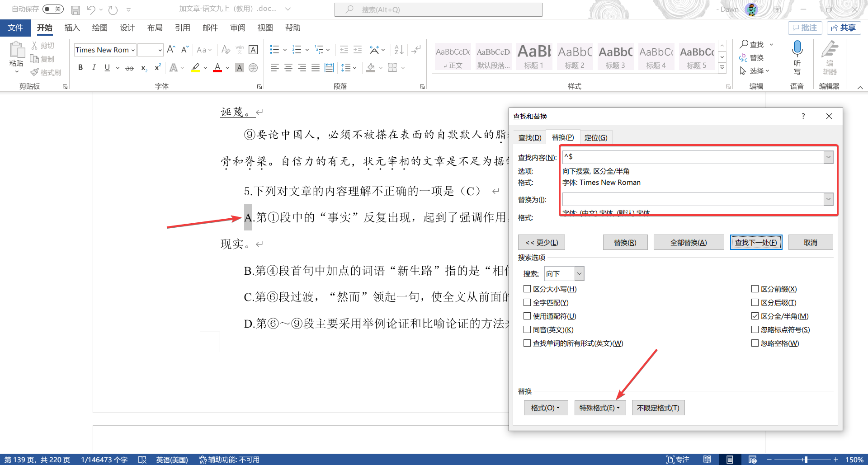The image size is (868, 465).
Task: Open 特殊格式(E) dropdown button
Action: pyautogui.click(x=600, y=408)
